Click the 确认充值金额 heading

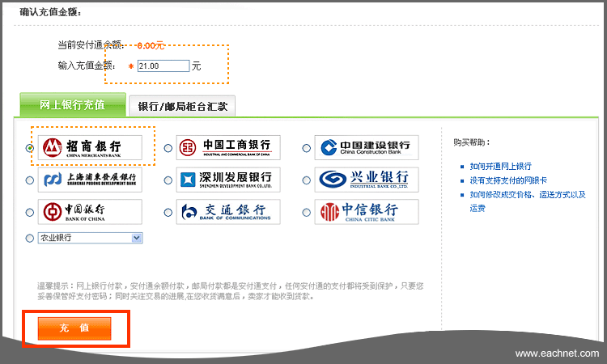50,12
